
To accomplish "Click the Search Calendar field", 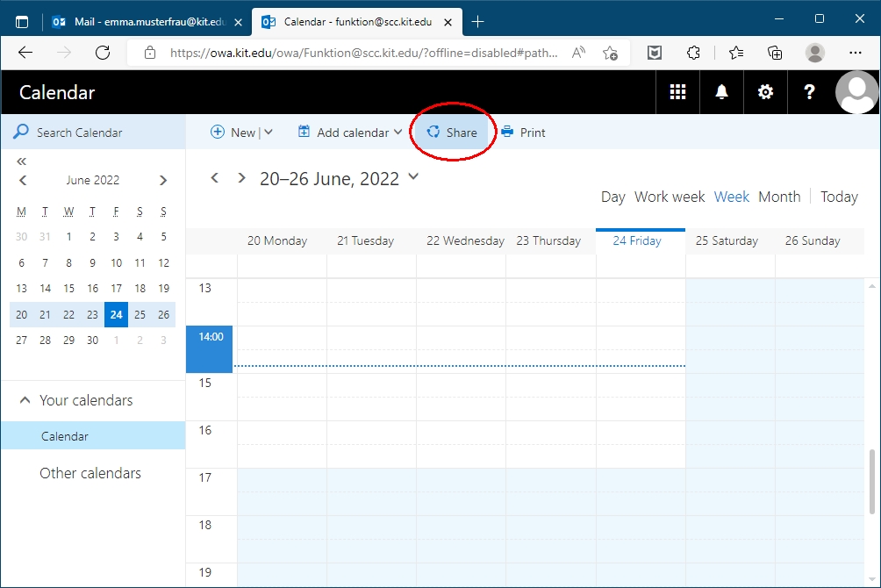I will (97, 133).
